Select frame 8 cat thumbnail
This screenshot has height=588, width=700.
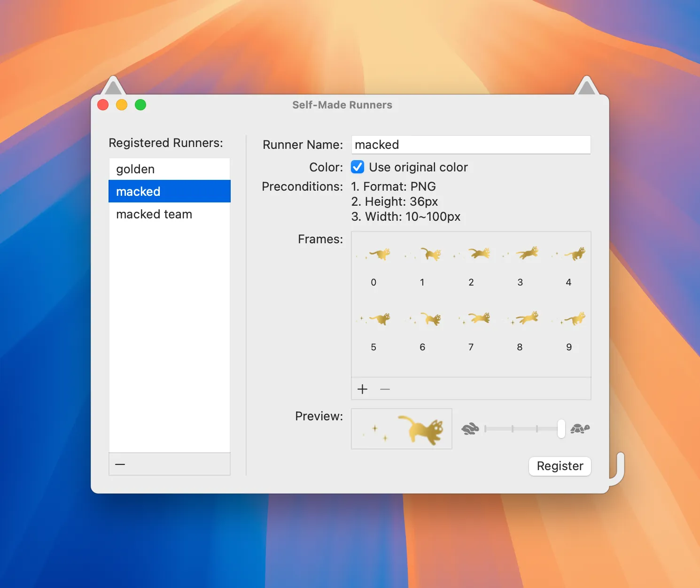pyautogui.click(x=520, y=319)
